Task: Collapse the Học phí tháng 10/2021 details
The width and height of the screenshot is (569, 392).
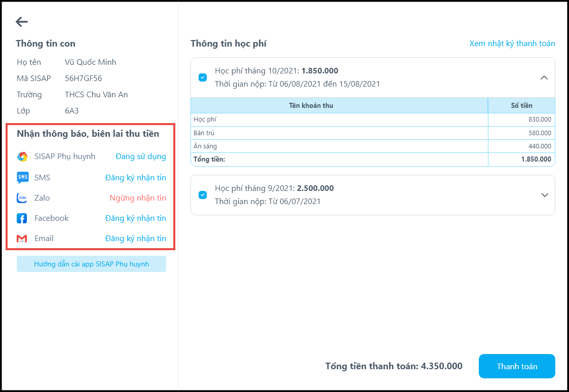Action: 544,77
